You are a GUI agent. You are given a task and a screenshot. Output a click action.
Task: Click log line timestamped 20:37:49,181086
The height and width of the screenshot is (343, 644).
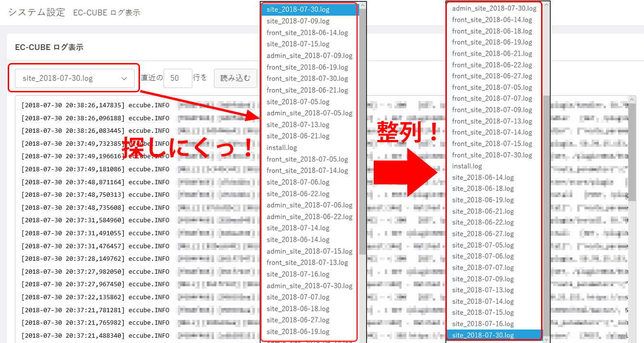(95, 169)
